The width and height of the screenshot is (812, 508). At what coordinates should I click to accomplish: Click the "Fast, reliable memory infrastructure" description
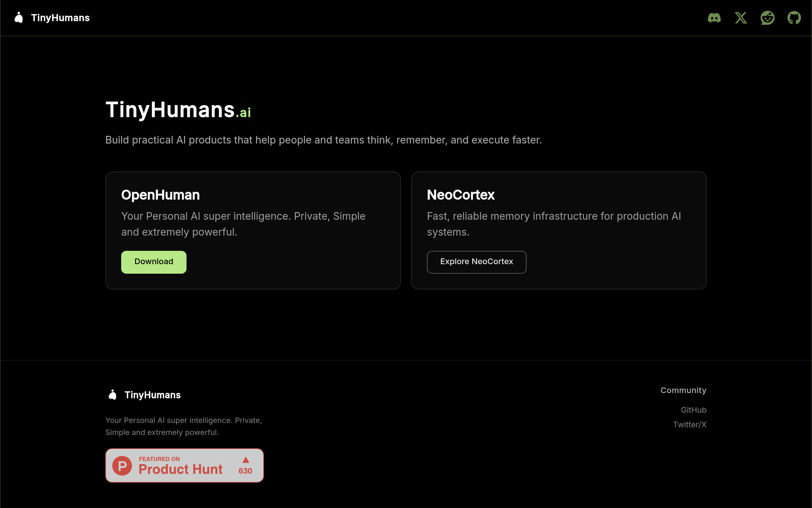pos(554,224)
